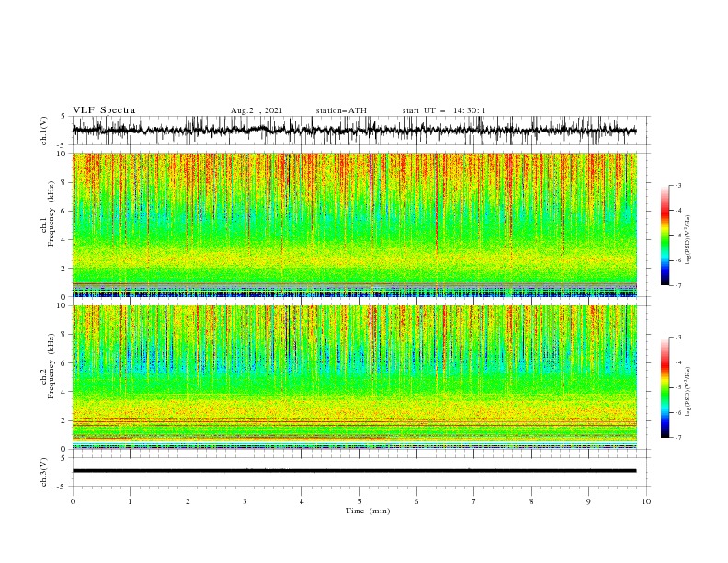Click the "VLF Spectra" plot title
This screenshot has height=563, width=728.
[104, 110]
